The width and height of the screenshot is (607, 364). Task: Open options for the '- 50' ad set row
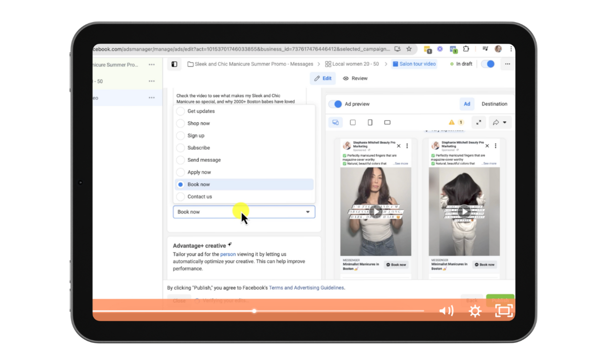coord(152,81)
